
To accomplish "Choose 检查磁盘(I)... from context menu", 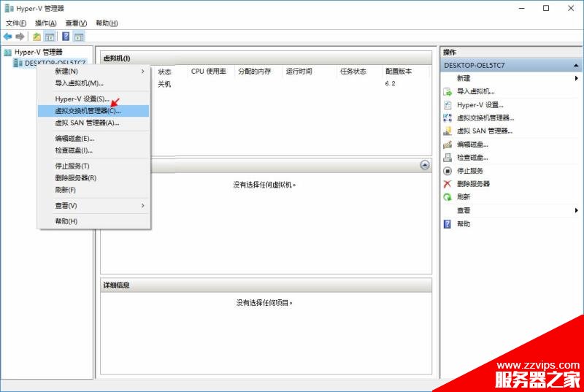I will click(93, 150).
